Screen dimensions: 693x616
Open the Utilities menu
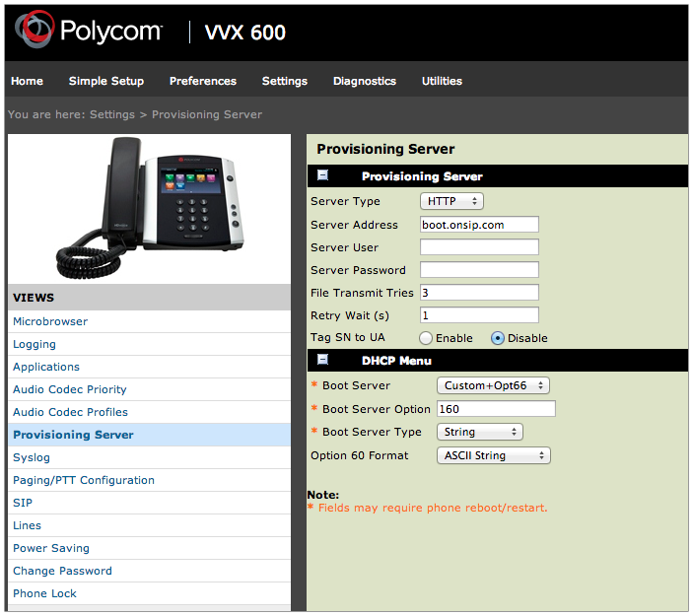click(x=442, y=81)
